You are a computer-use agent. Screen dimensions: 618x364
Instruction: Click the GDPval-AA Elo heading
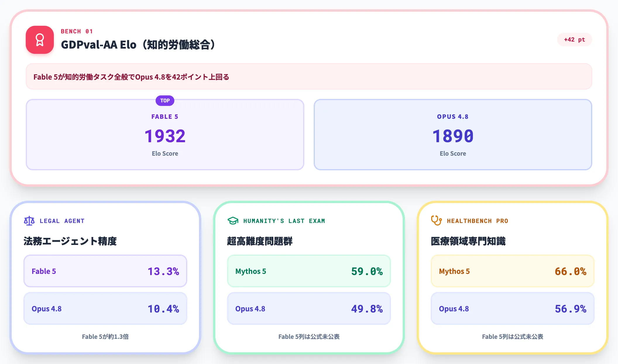[138, 45]
